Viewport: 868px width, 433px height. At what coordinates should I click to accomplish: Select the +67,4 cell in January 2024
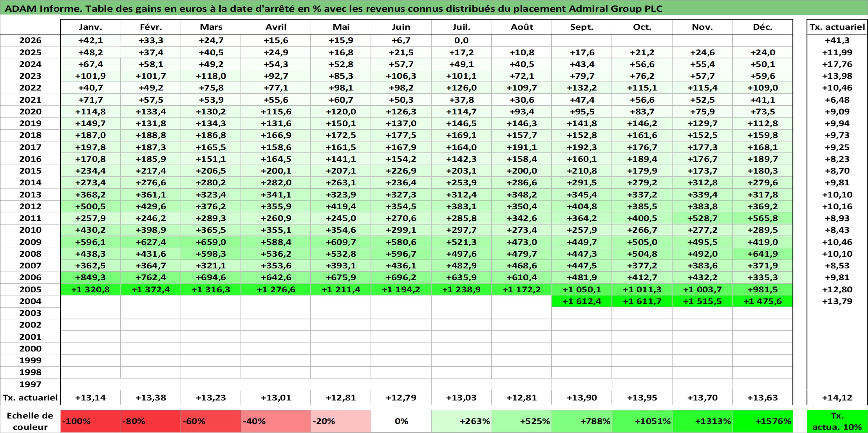[x=90, y=64]
